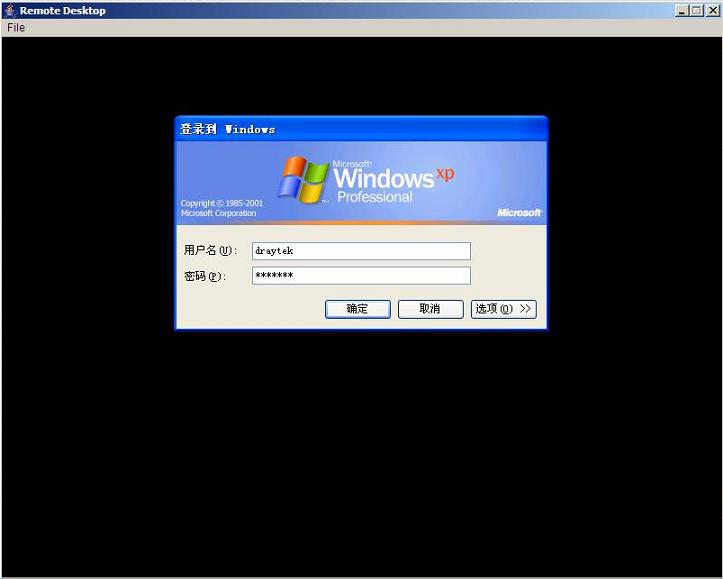Click the 用户名(U): label
This screenshot has height=579, width=723.
(x=210, y=250)
